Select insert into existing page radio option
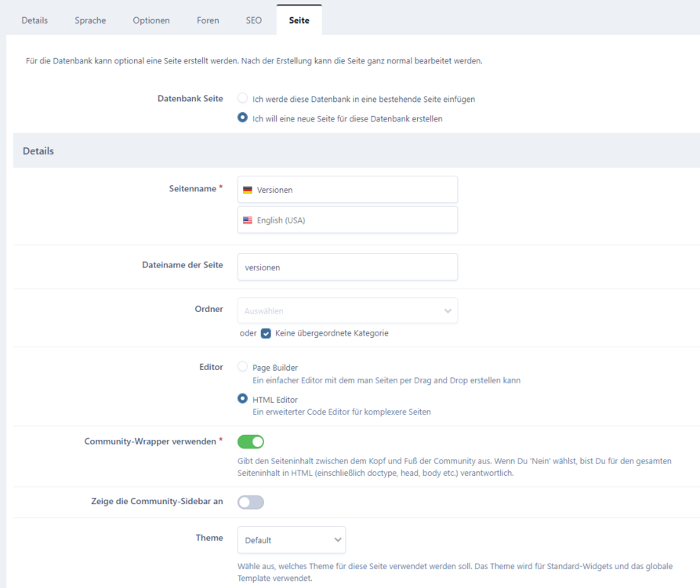 [243, 99]
